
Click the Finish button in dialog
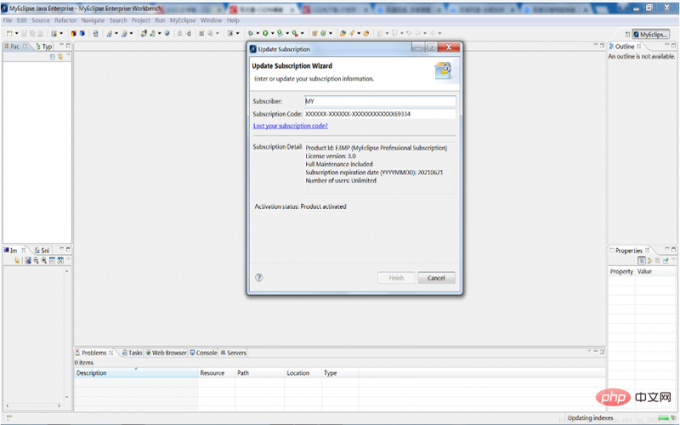[396, 278]
